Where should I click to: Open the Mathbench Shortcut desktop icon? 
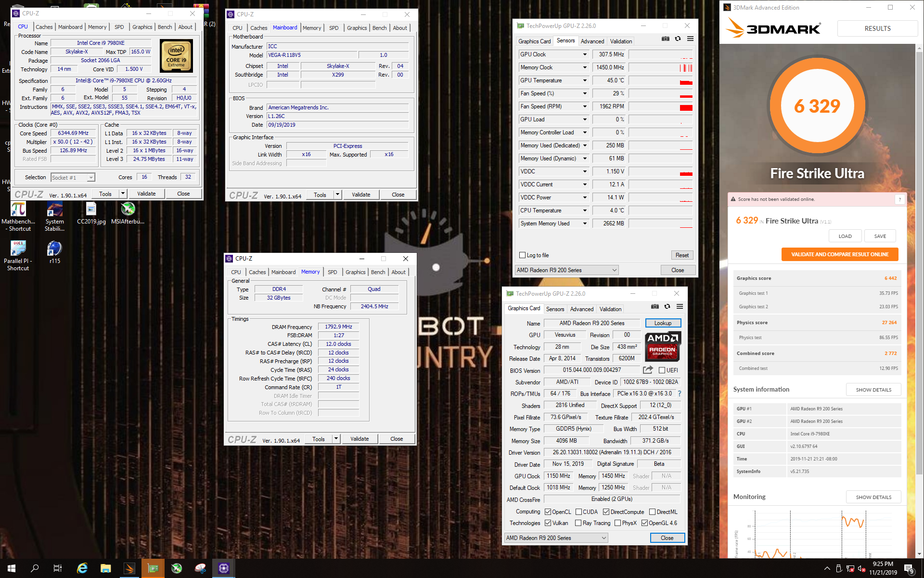coord(18,217)
